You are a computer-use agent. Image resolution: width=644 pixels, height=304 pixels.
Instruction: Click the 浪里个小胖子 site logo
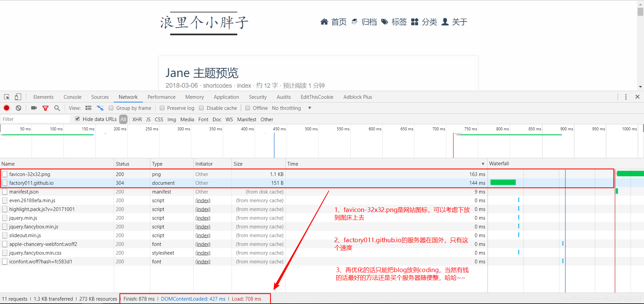click(204, 23)
